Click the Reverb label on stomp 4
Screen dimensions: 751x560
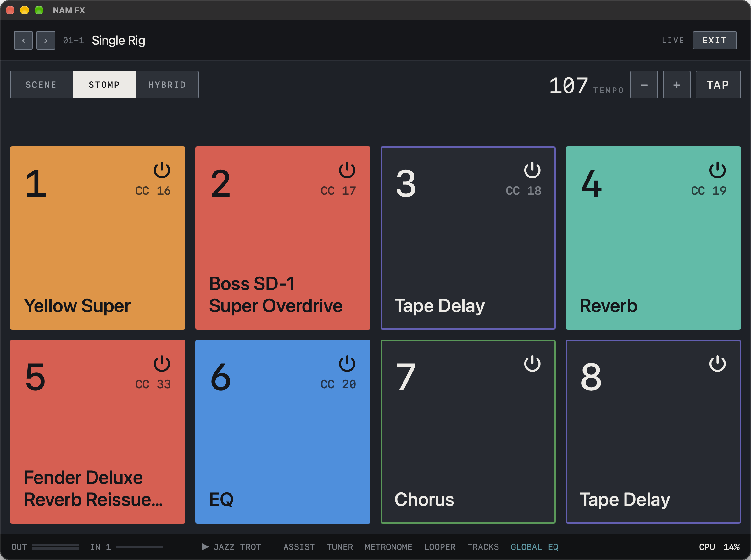[608, 306]
